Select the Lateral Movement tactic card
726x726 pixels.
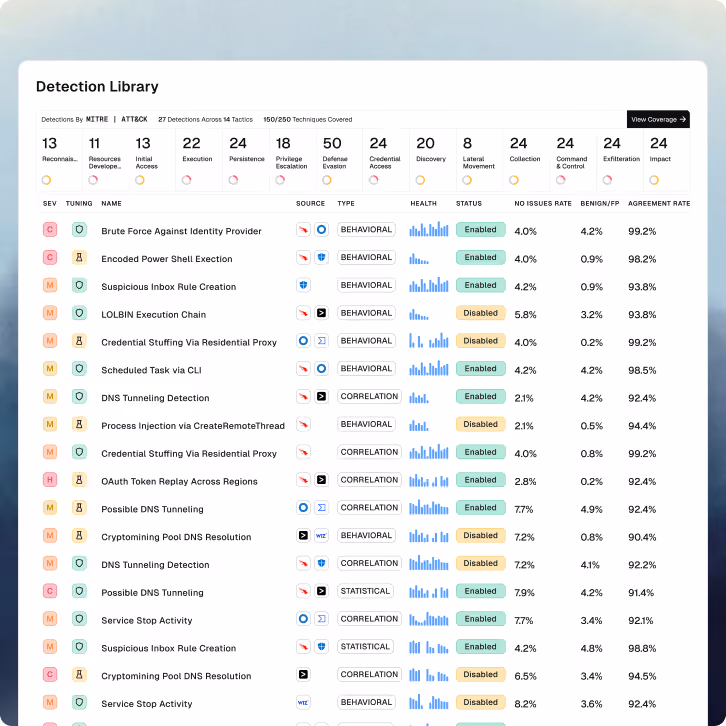[479, 160]
